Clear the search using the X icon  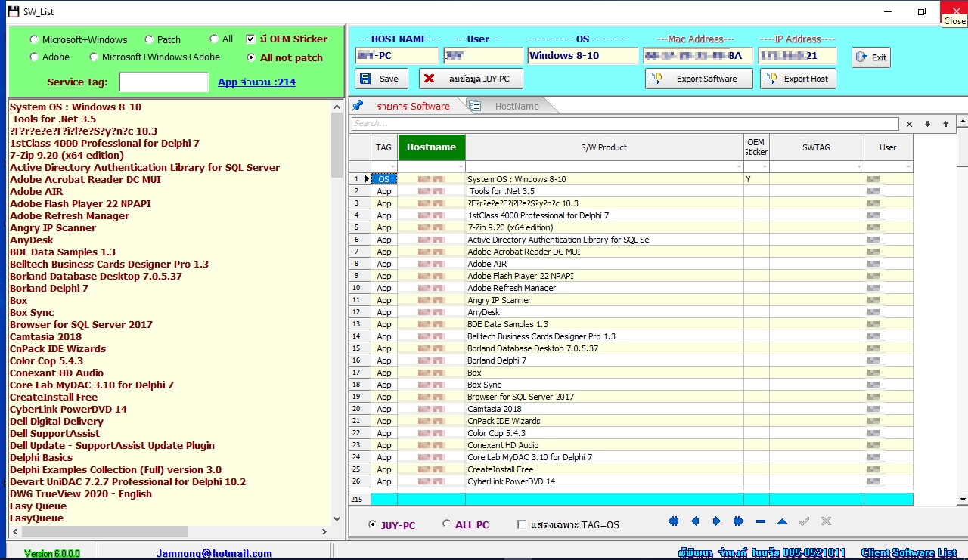tap(911, 123)
